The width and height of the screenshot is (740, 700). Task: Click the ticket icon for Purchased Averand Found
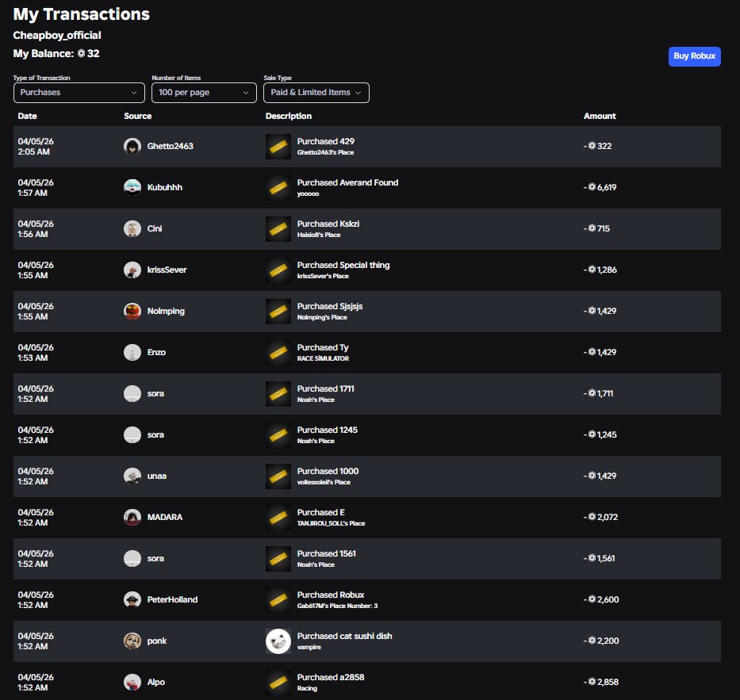[x=278, y=188]
